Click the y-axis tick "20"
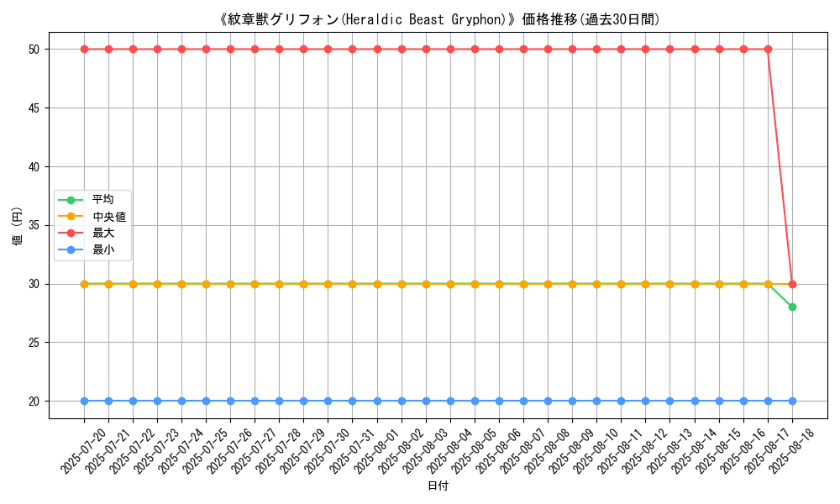This screenshot has height=504, width=840. (34, 402)
